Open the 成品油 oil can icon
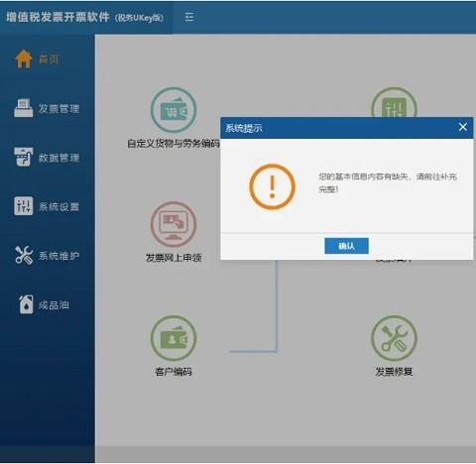 click(26, 304)
